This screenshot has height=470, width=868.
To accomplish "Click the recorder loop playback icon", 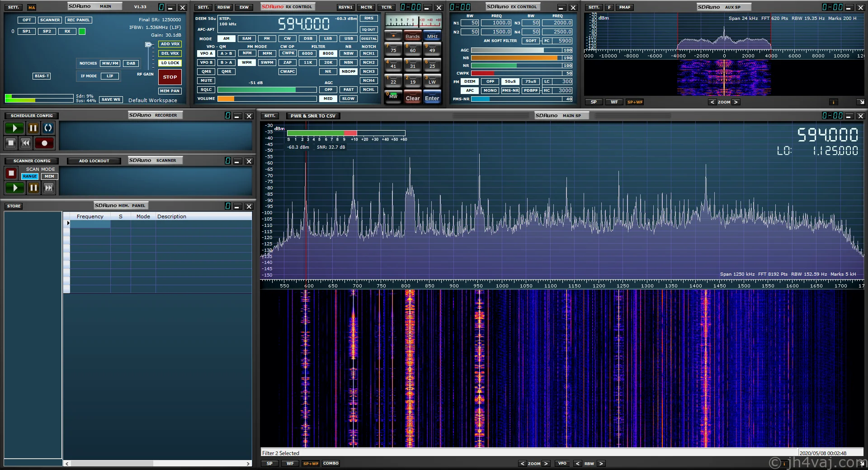I will click(x=48, y=128).
